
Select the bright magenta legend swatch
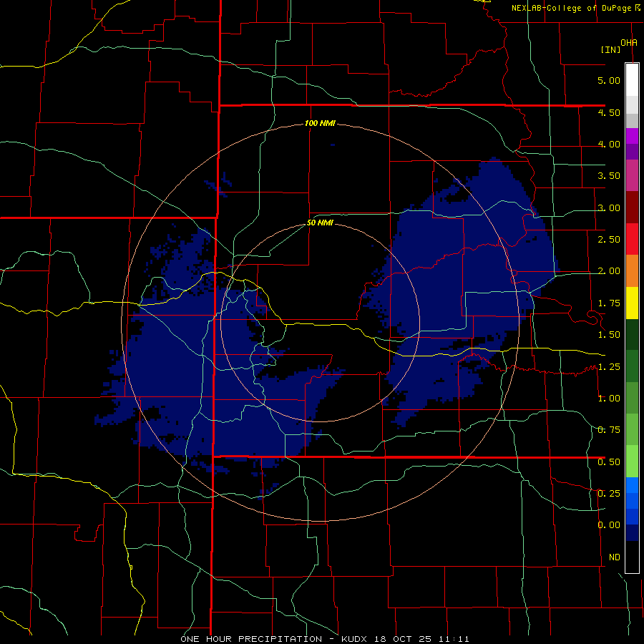[x=632, y=136]
